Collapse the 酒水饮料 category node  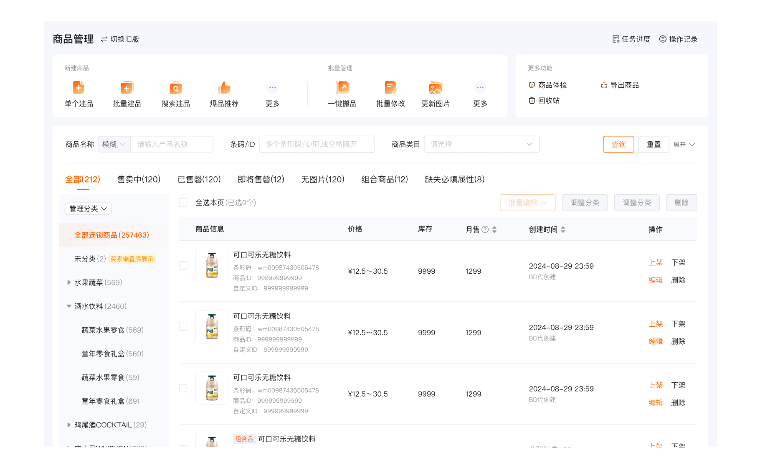[x=69, y=306]
